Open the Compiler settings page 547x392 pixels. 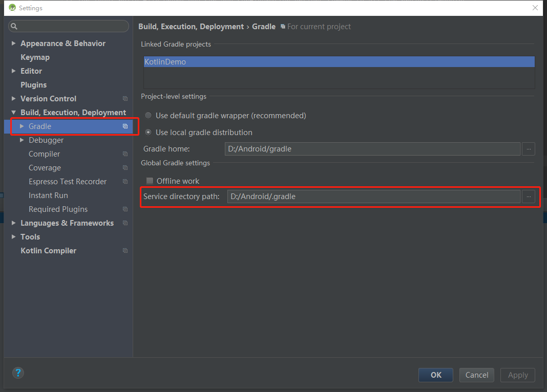45,154
